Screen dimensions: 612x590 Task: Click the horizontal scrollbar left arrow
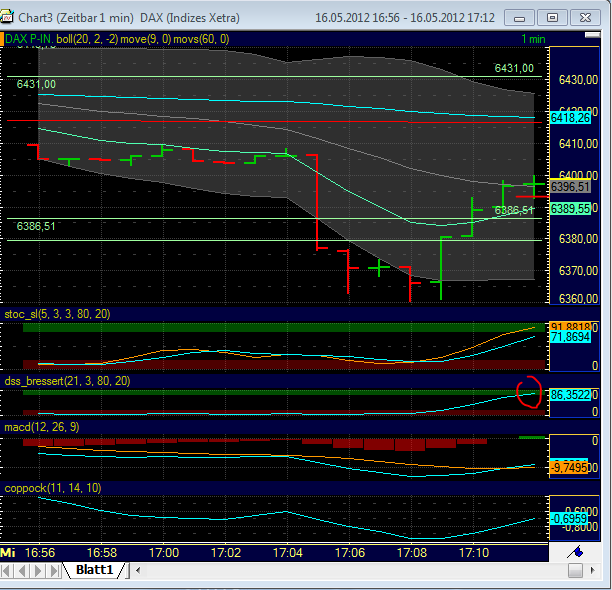click(138, 570)
